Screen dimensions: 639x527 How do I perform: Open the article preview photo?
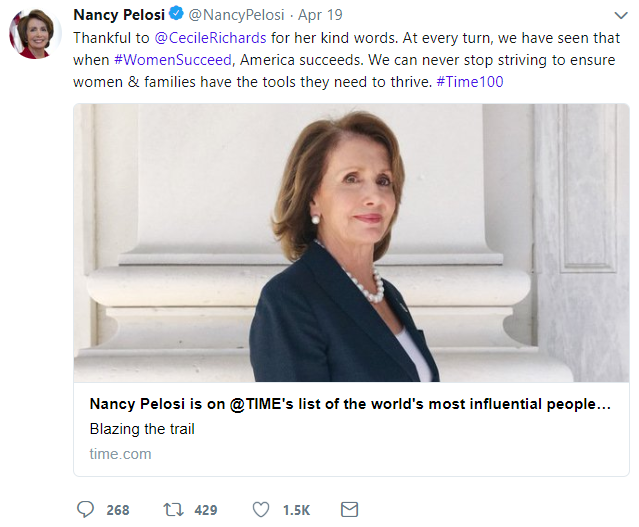351,242
